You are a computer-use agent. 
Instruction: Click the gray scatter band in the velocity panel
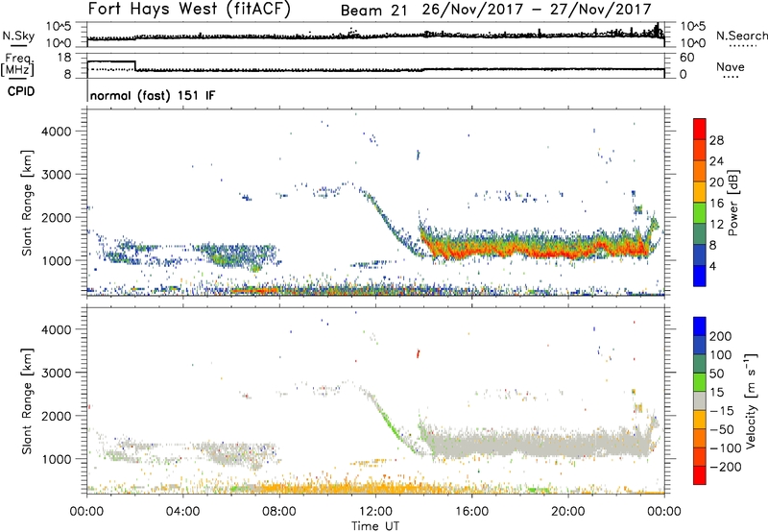tap(539, 444)
